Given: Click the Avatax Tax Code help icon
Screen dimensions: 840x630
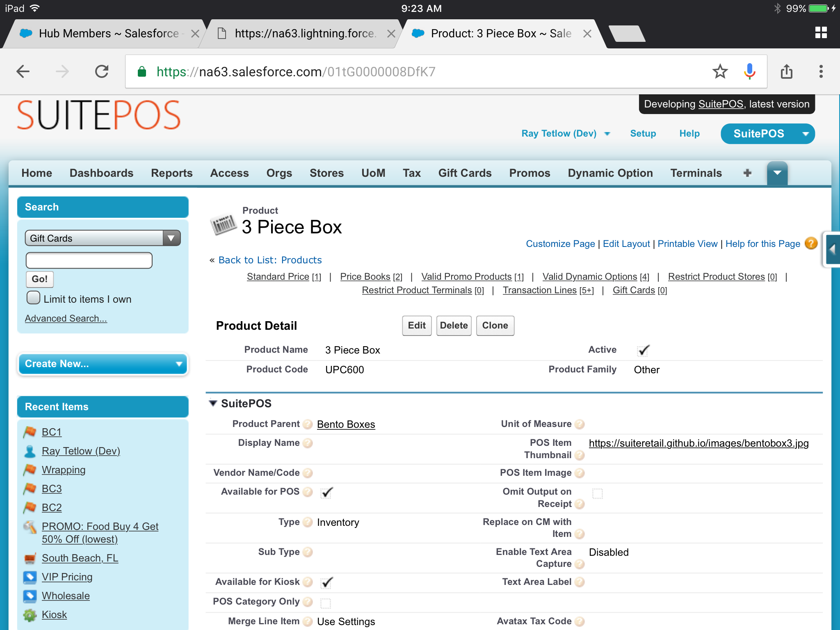Looking at the screenshot, I should click(x=580, y=622).
